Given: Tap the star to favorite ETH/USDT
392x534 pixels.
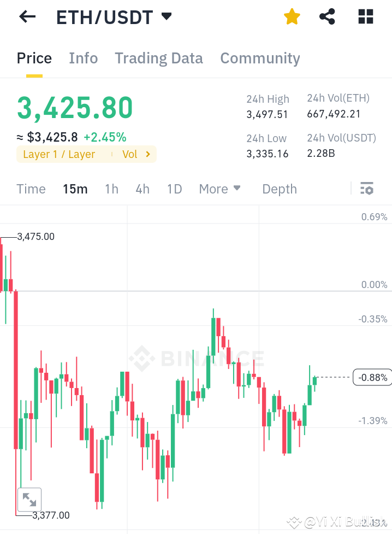Looking at the screenshot, I should tap(292, 16).
